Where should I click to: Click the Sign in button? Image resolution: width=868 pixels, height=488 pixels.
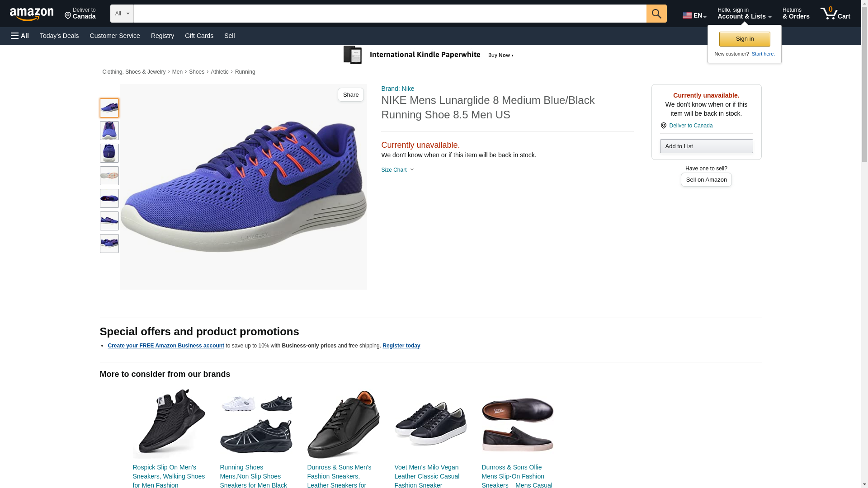[744, 39]
